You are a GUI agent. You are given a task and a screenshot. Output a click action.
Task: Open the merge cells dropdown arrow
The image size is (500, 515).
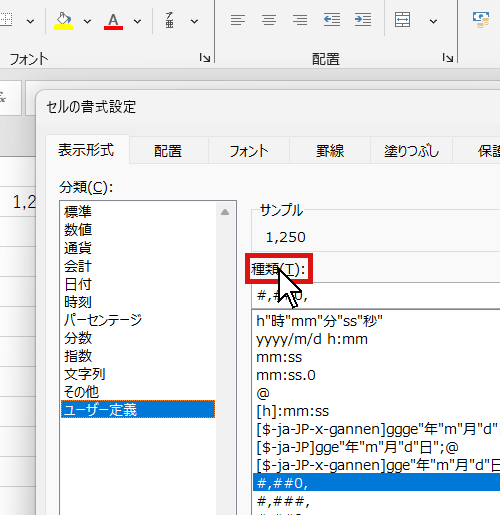433,22
